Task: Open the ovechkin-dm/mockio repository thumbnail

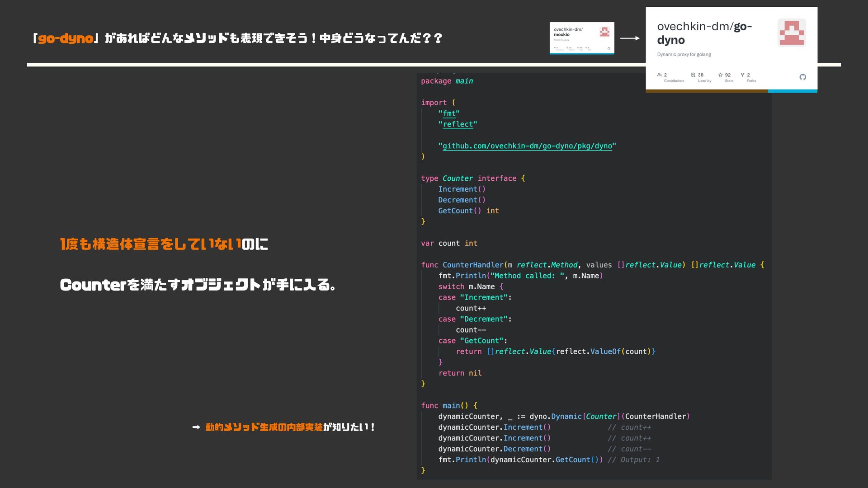Action: tap(581, 38)
